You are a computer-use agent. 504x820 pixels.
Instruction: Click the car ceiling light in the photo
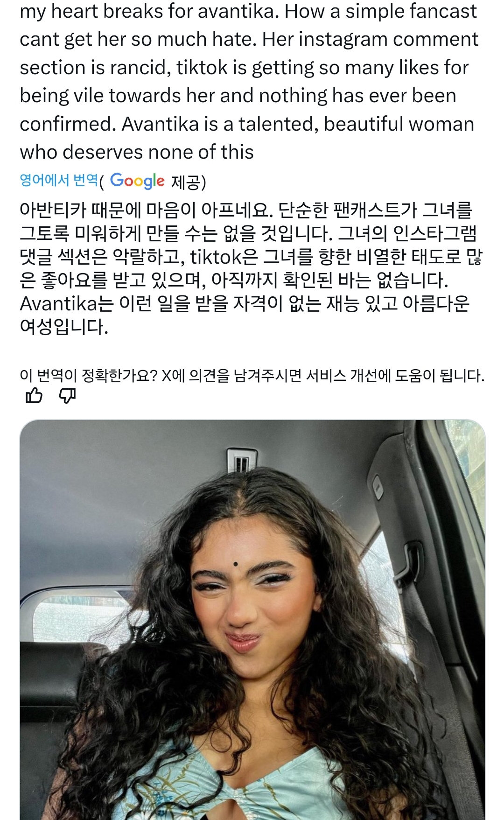(x=241, y=460)
